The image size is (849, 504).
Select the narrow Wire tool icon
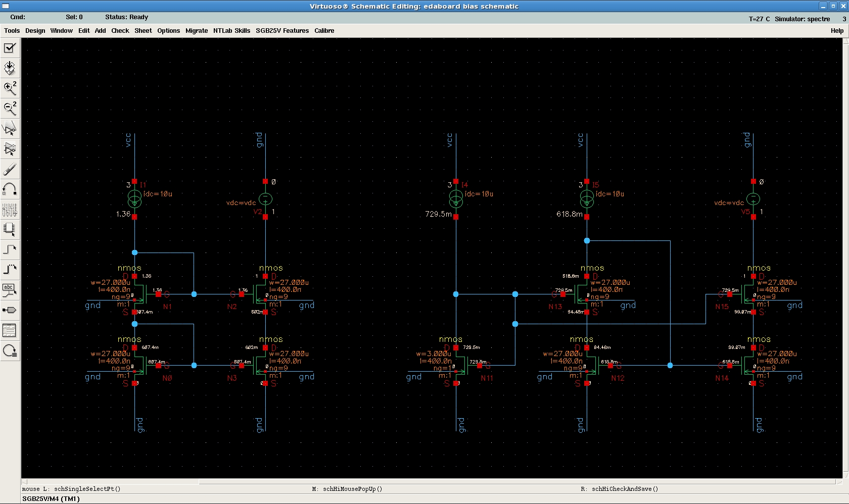coord(10,249)
